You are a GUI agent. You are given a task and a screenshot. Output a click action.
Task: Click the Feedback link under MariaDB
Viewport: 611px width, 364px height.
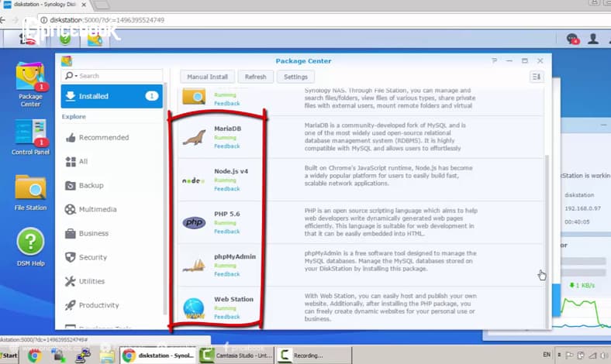coord(226,146)
